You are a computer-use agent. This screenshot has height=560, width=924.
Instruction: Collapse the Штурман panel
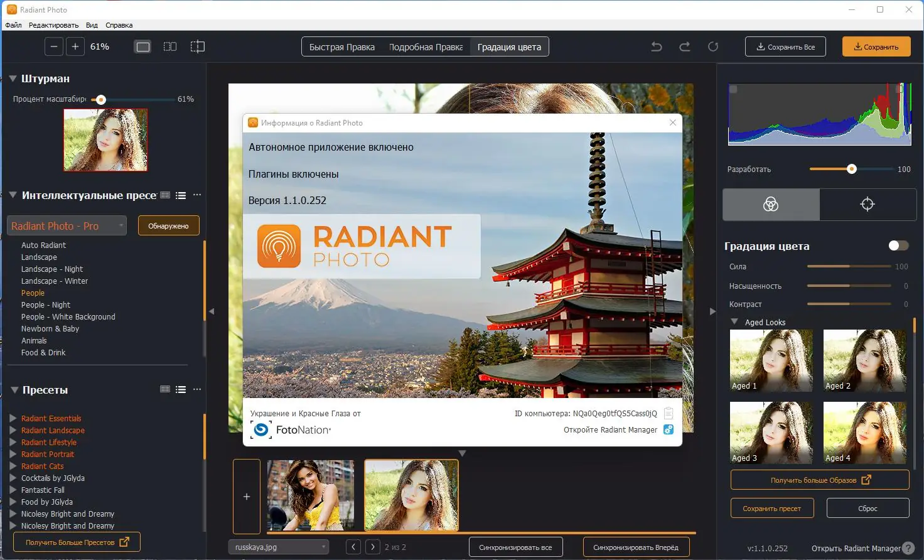[x=11, y=78]
